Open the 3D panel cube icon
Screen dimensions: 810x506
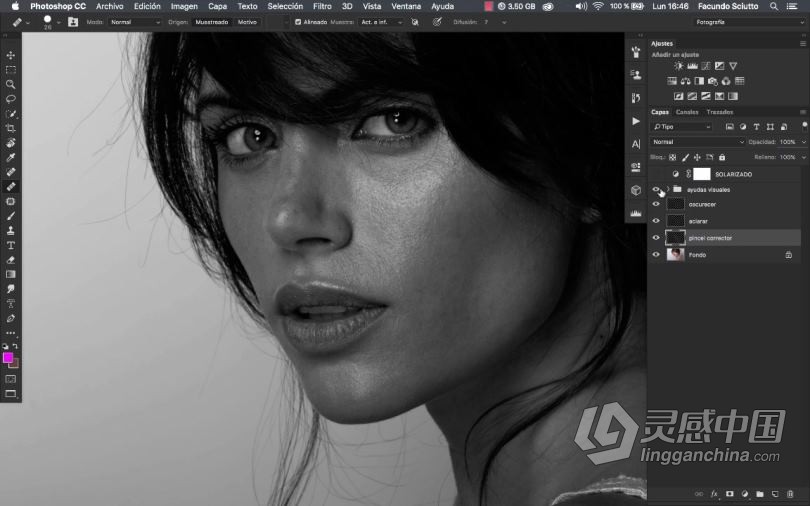636,190
